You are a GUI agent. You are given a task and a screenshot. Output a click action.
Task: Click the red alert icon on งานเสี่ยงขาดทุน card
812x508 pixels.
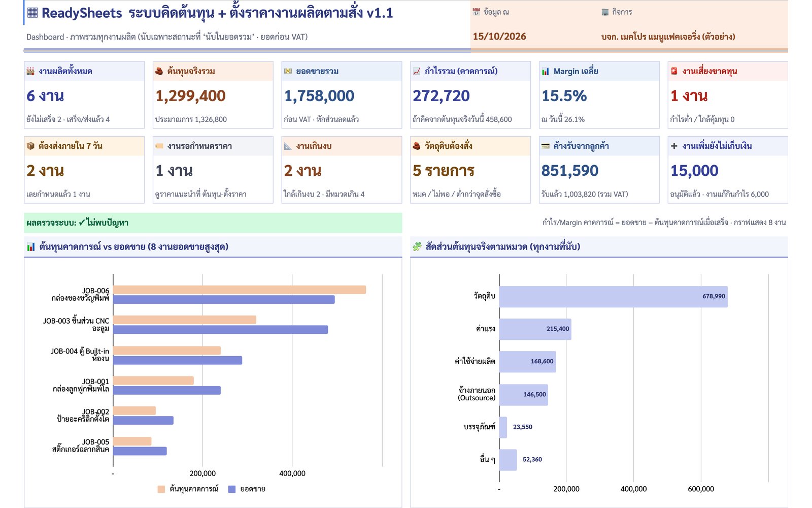click(x=674, y=71)
